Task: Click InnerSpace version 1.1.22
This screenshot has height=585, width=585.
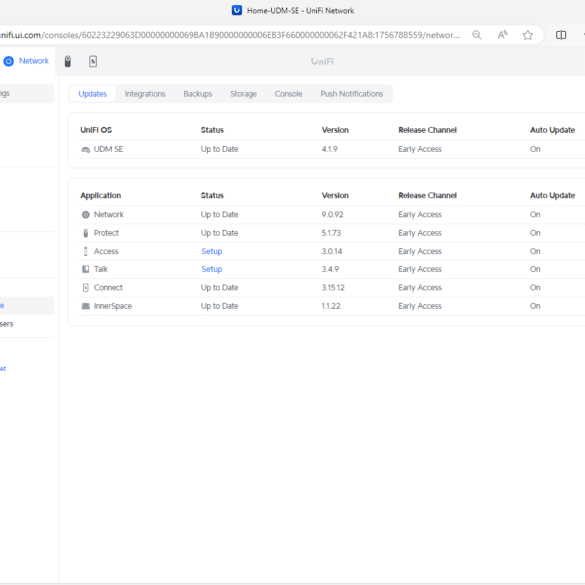Action: click(331, 306)
